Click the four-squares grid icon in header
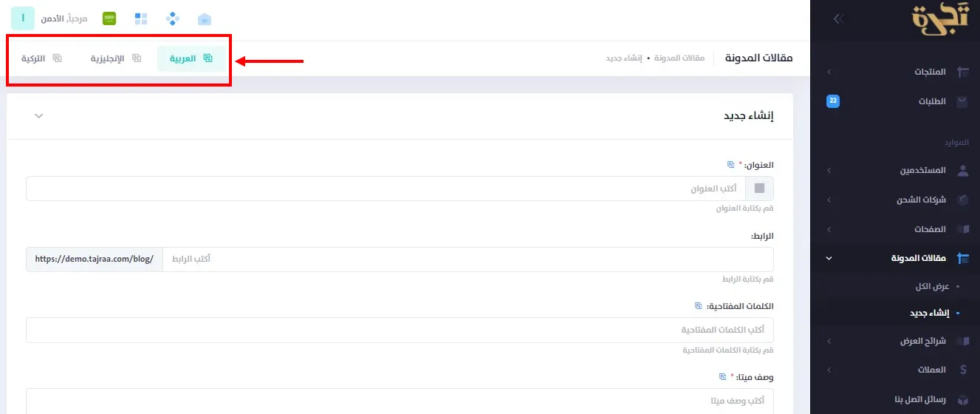 [x=141, y=18]
